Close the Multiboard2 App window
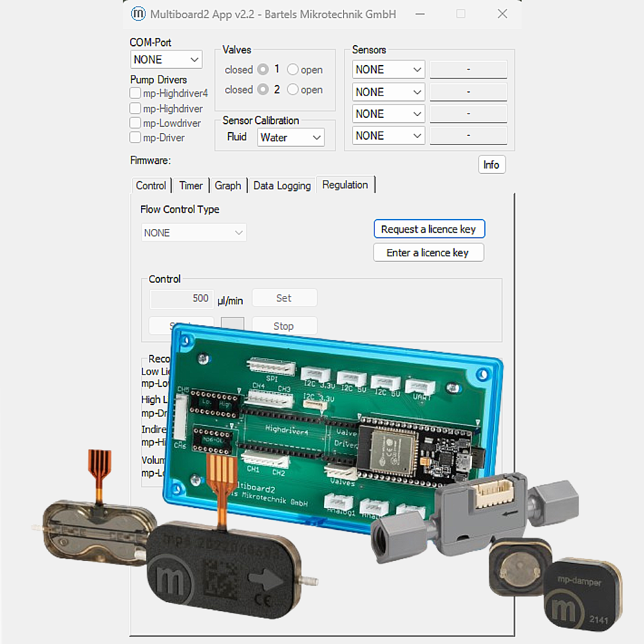The image size is (644, 644). click(502, 14)
